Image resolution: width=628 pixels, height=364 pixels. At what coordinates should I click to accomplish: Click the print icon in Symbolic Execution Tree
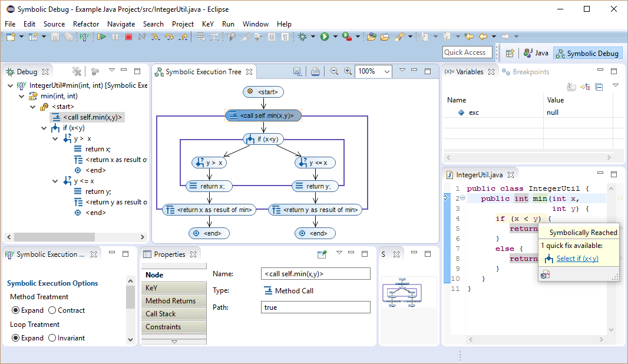pyautogui.click(x=315, y=71)
